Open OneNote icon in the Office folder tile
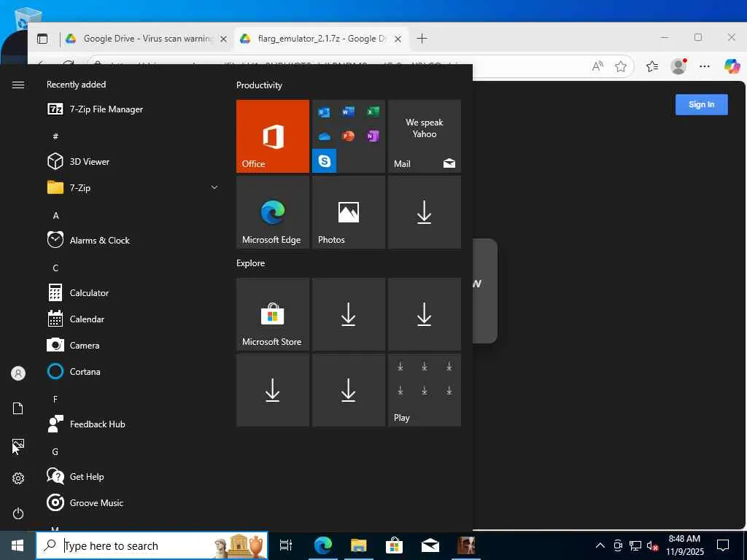Viewport: 747px width, 560px height. (x=373, y=136)
